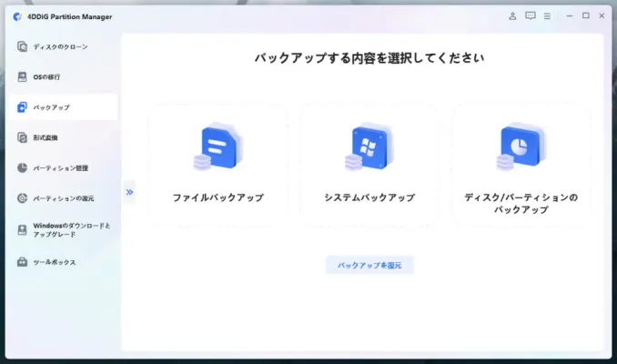This screenshot has width=617, height=364.
Task: Select パーティションの復元 menu label
Action: click(x=64, y=198)
